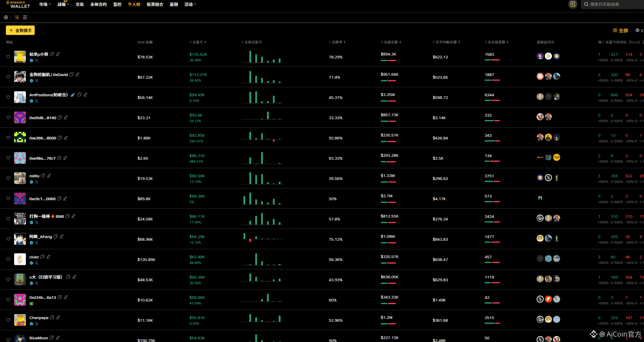The height and width of the screenshot is (342, 644).
Task: Expand the 市场 dropdown menu
Action: 45,4
